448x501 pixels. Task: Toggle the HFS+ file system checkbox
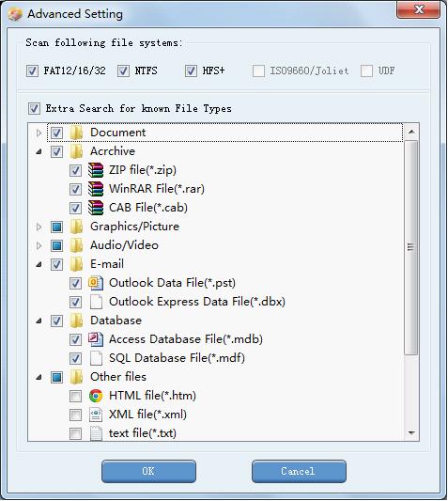(x=191, y=70)
